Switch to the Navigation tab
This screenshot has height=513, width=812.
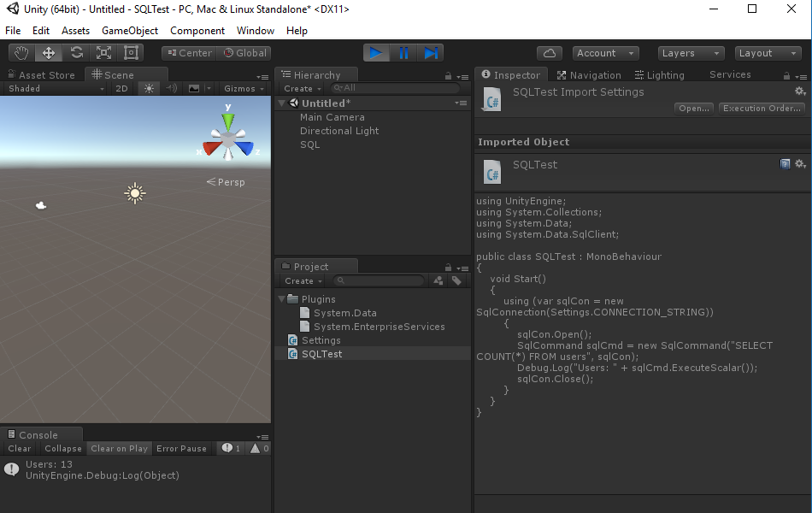[589, 74]
